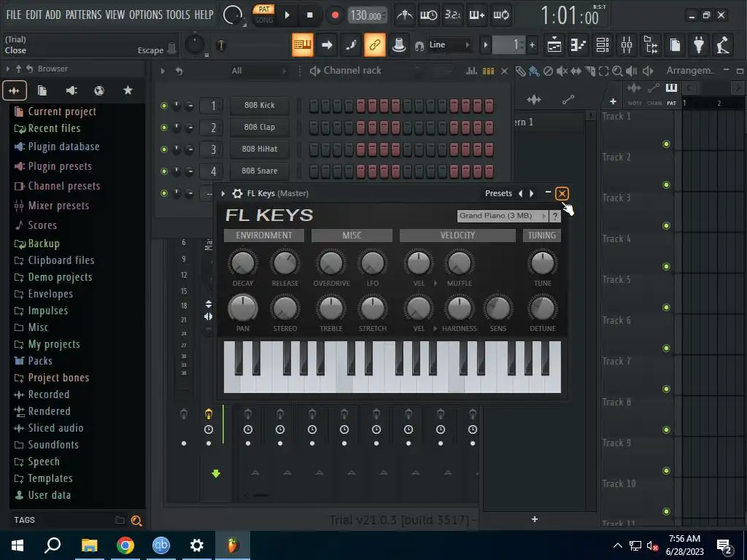The height and width of the screenshot is (560, 747).
Task: Select the star favorites tab icon in Browser
Action: tap(128, 90)
